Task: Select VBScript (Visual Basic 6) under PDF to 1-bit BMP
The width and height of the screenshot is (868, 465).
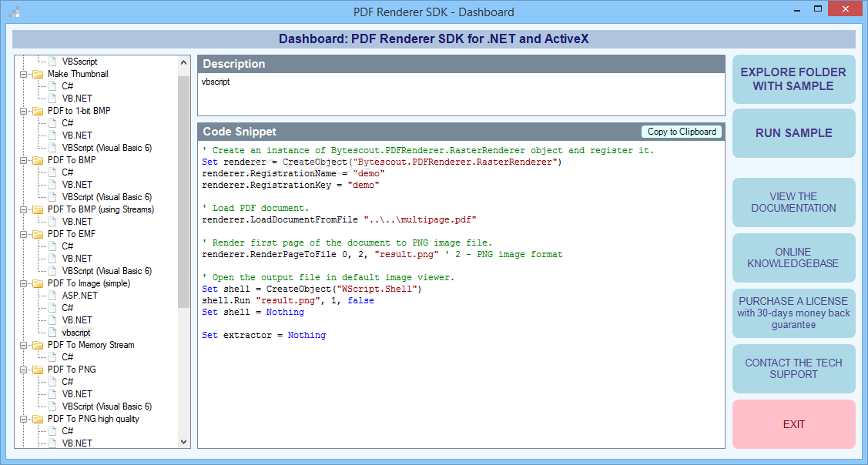Action: point(107,148)
